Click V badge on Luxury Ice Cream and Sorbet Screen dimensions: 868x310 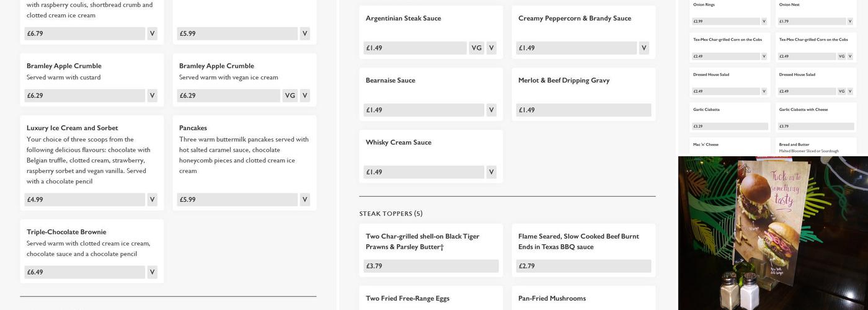(152, 200)
